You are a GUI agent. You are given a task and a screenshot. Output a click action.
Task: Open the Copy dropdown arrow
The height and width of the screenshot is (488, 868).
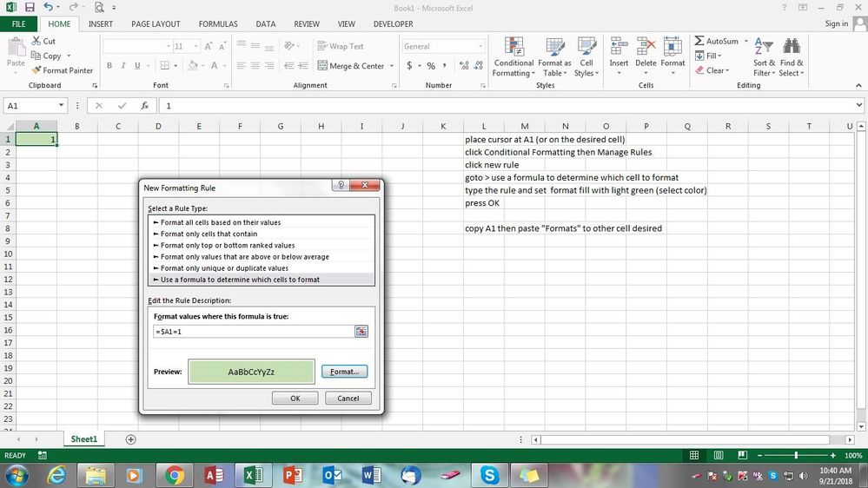(70, 56)
